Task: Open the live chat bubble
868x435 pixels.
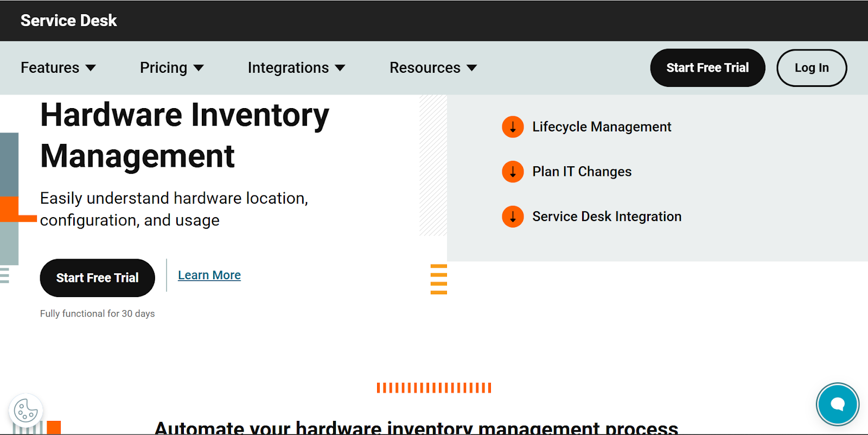Action: 837,404
